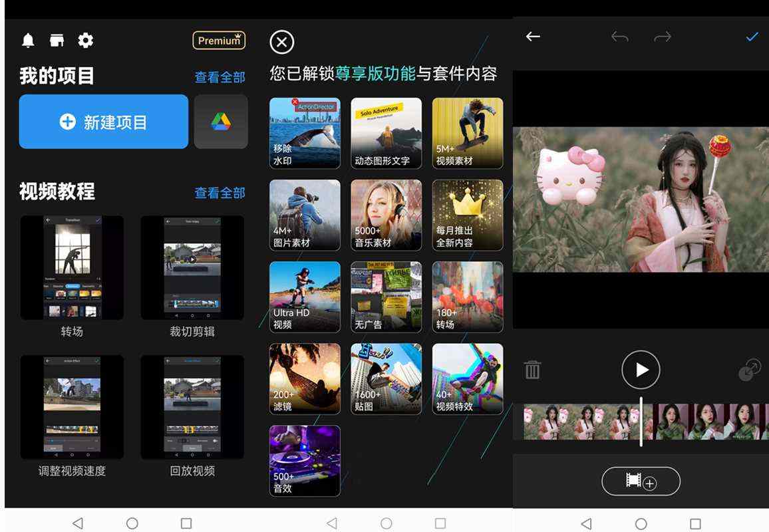Confirm edits with the checkmark
Image resolution: width=769 pixels, height=532 pixels.
[x=752, y=37]
